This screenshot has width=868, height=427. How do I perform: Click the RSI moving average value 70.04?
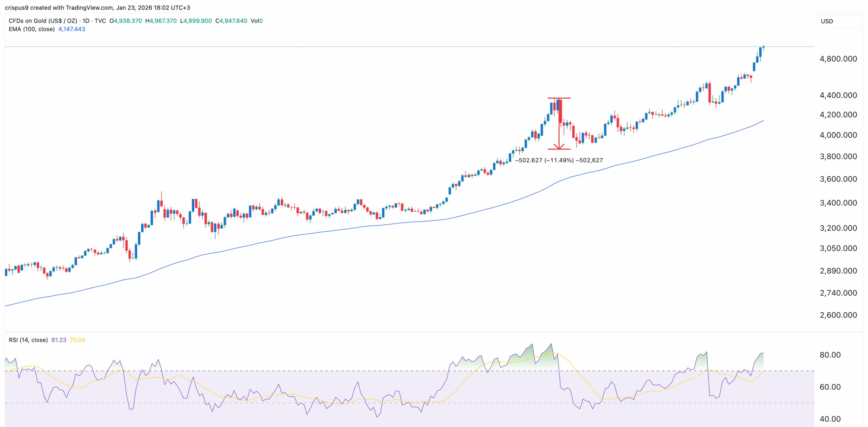77,340
